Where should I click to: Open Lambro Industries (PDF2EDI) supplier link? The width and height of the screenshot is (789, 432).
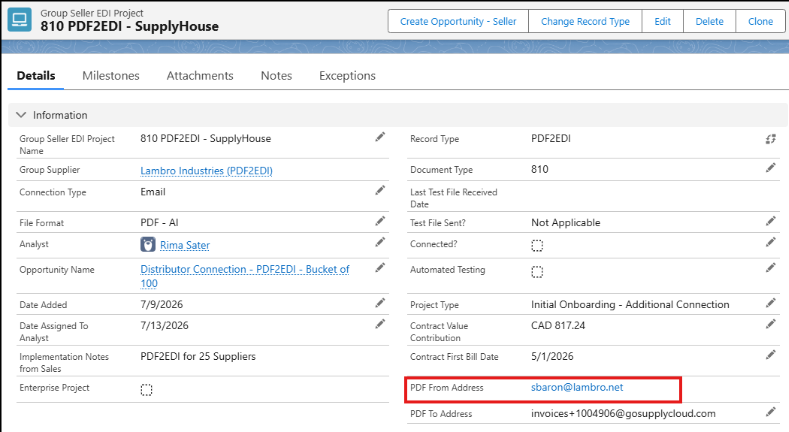click(x=206, y=170)
